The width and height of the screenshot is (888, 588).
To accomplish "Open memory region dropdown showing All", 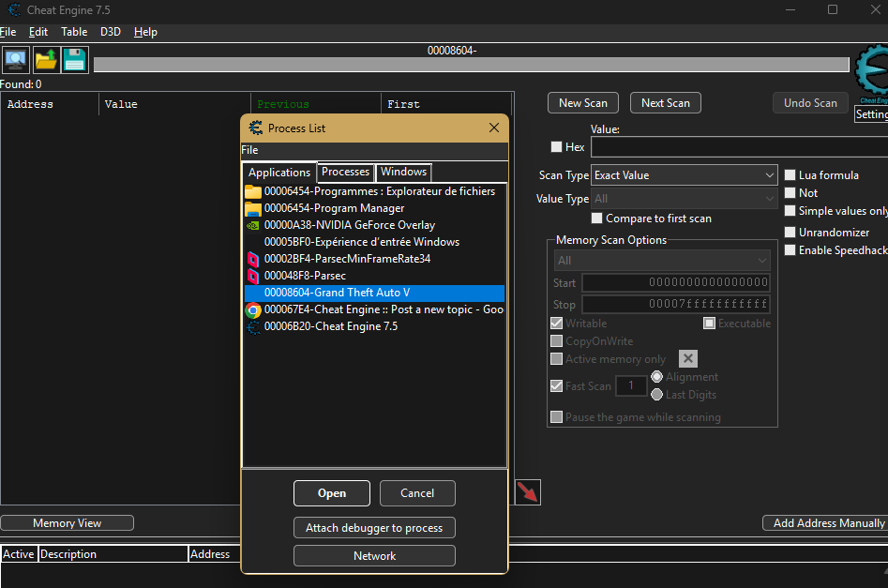I will pos(661,261).
